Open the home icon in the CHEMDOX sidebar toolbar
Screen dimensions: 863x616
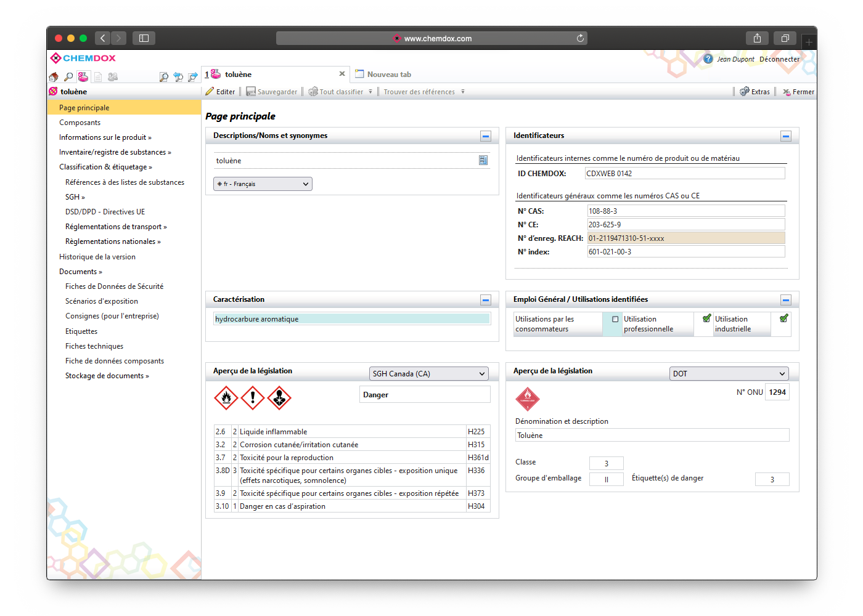click(x=54, y=77)
